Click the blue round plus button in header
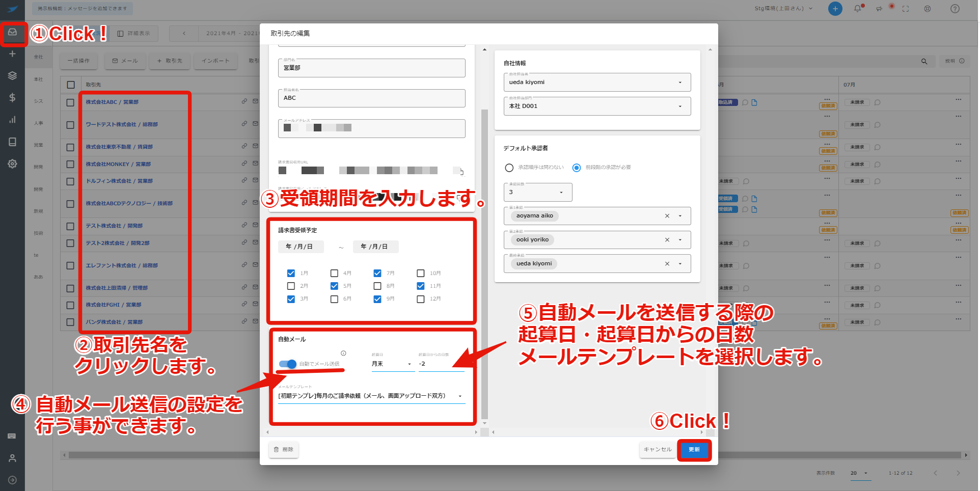This screenshot has width=980, height=491. point(835,9)
